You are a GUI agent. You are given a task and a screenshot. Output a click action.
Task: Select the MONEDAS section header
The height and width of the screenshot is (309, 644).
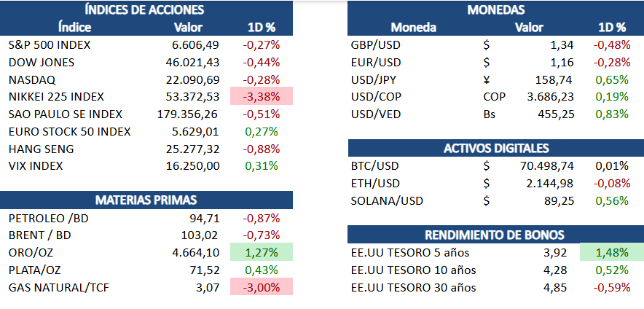(495, 9)
